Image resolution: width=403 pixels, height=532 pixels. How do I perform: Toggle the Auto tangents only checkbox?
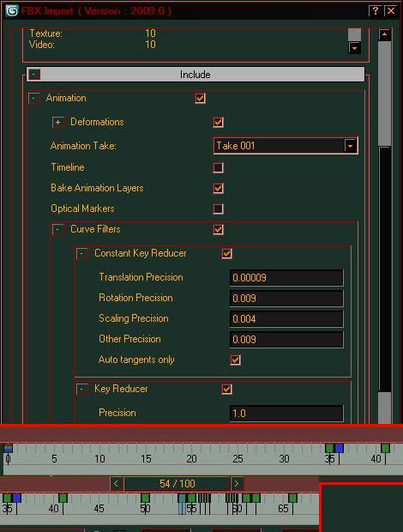tap(236, 360)
